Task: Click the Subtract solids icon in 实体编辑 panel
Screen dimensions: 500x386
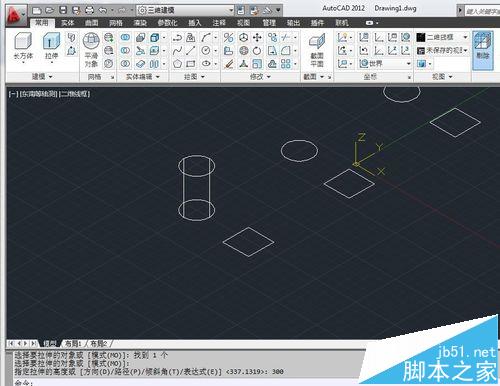Action: pyautogui.click(x=125, y=51)
